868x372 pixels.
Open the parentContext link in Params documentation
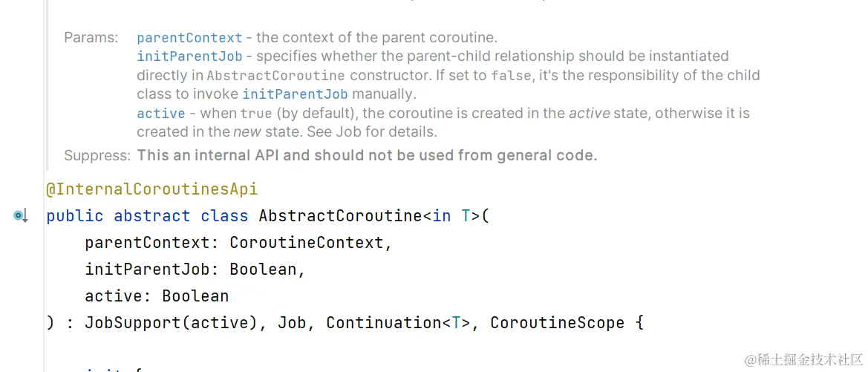pyautogui.click(x=189, y=37)
